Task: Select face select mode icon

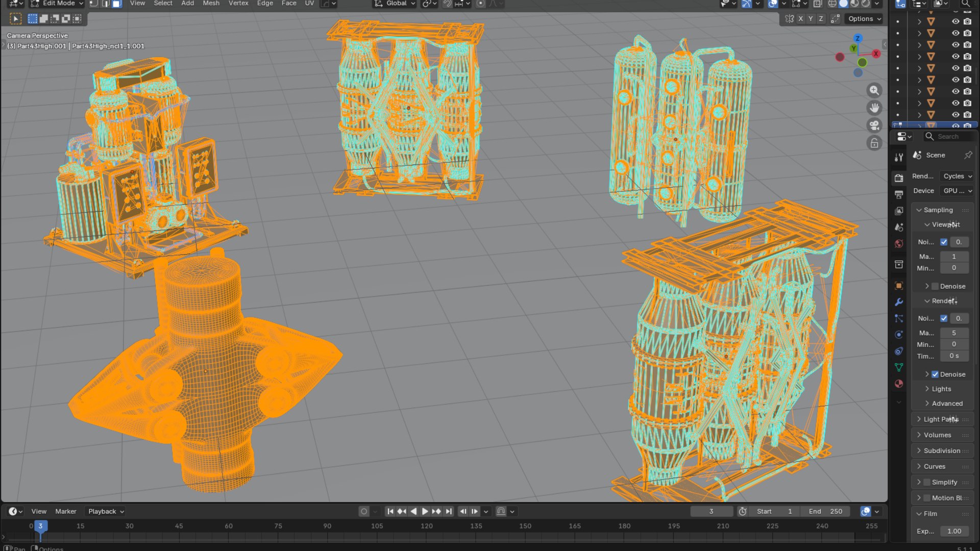Action: point(116,4)
